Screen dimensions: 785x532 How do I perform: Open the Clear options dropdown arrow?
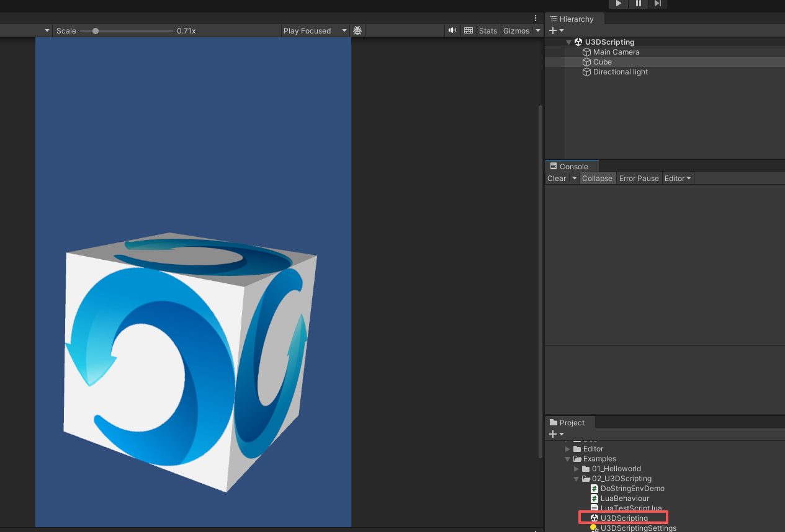click(574, 179)
